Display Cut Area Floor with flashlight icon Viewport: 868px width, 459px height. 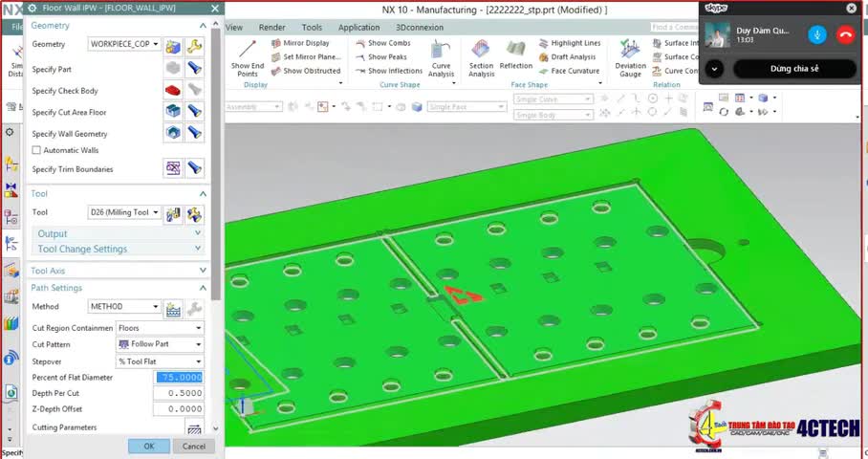click(x=194, y=111)
